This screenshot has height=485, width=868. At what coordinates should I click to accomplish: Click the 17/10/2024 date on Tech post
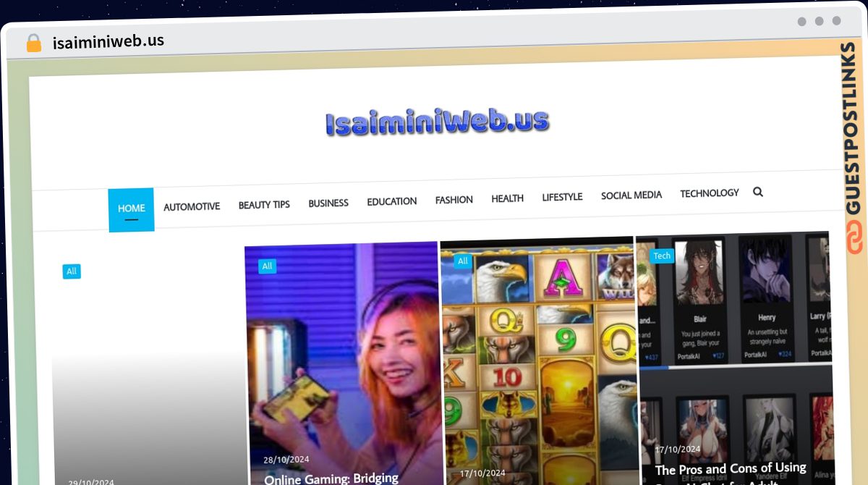[678, 450]
